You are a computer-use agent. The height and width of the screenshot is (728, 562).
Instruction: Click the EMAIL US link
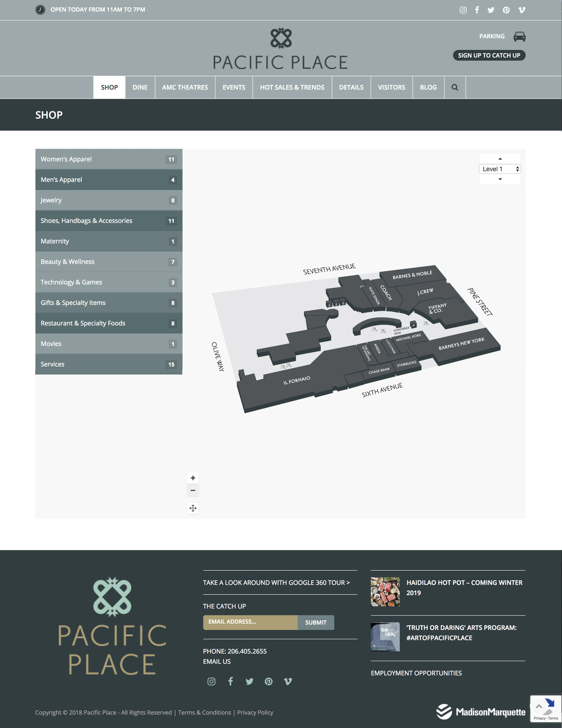pos(217,662)
